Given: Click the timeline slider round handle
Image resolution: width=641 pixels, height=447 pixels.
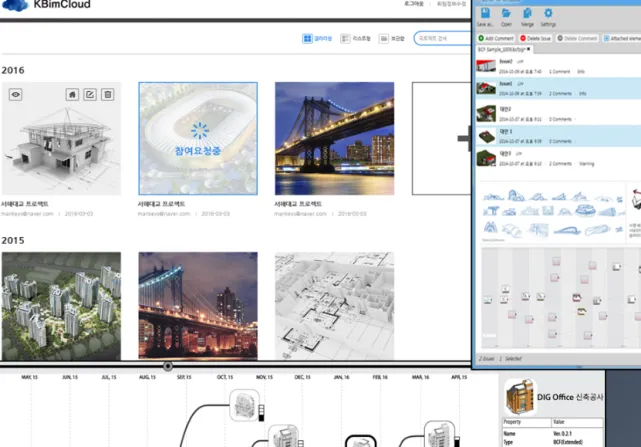Looking at the screenshot, I should [168, 366].
